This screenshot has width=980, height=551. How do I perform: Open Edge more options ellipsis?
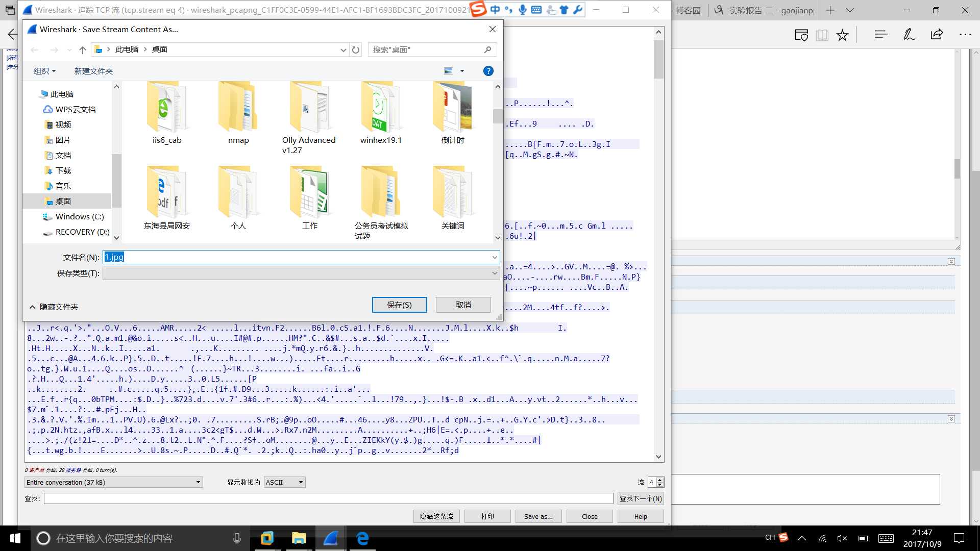pyautogui.click(x=965, y=35)
